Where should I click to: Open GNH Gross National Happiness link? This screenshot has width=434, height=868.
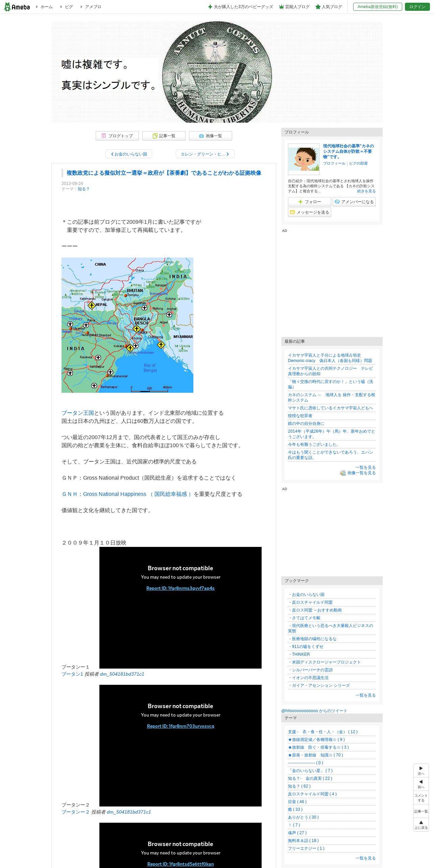pyautogui.click(x=127, y=494)
